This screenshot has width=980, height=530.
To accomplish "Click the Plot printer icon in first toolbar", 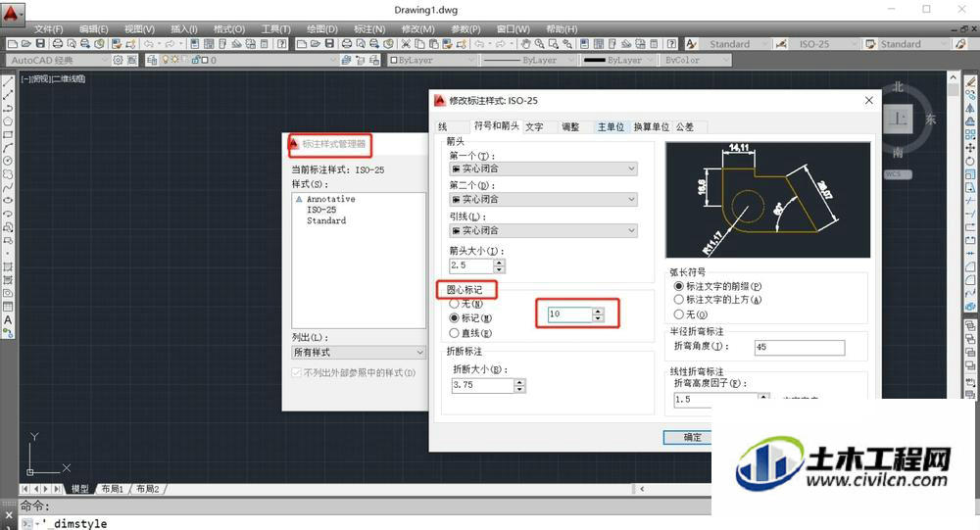I will (58, 44).
